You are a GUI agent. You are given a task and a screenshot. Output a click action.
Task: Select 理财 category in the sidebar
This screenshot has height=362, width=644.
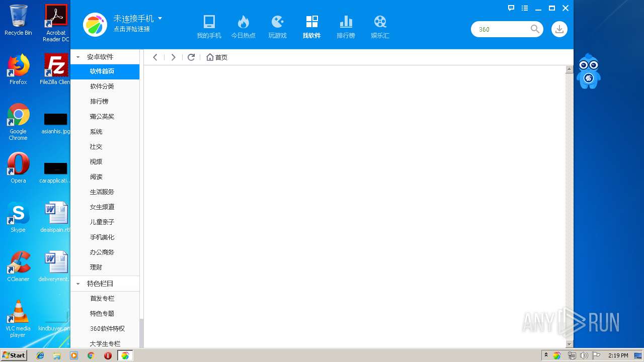coord(105,267)
